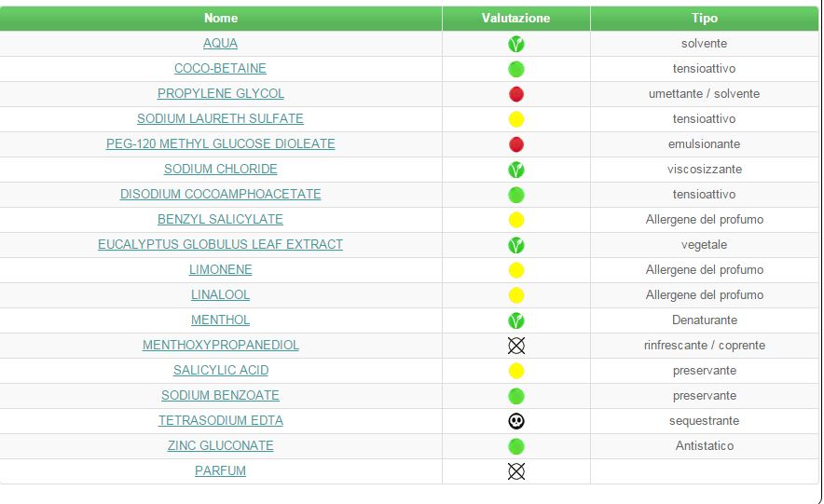
Task: Open the PROPYLENE GLYCOL link
Action: coord(220,93)
